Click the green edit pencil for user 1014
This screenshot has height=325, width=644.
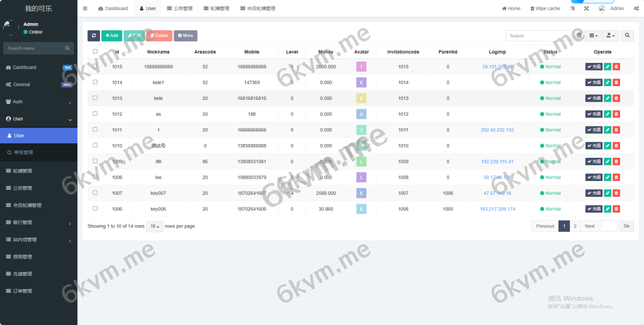(608, 82)
